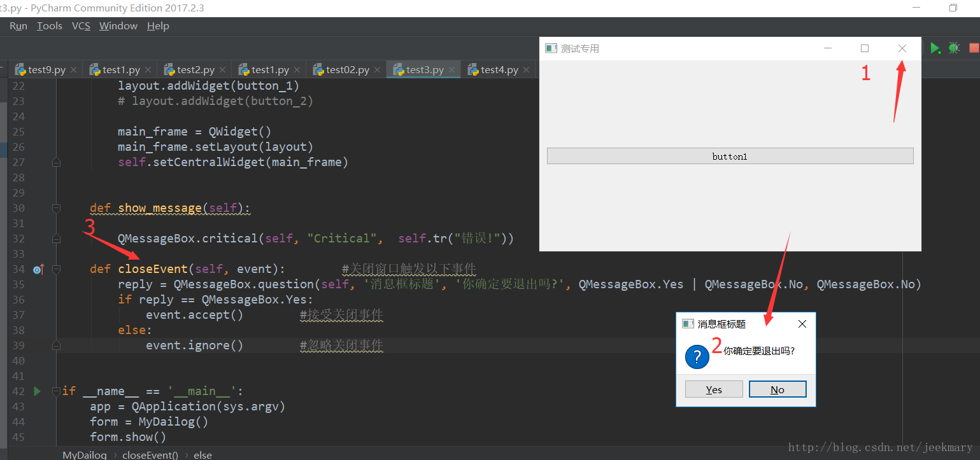Switch to the test2.py tab

[x=195, y=70]
